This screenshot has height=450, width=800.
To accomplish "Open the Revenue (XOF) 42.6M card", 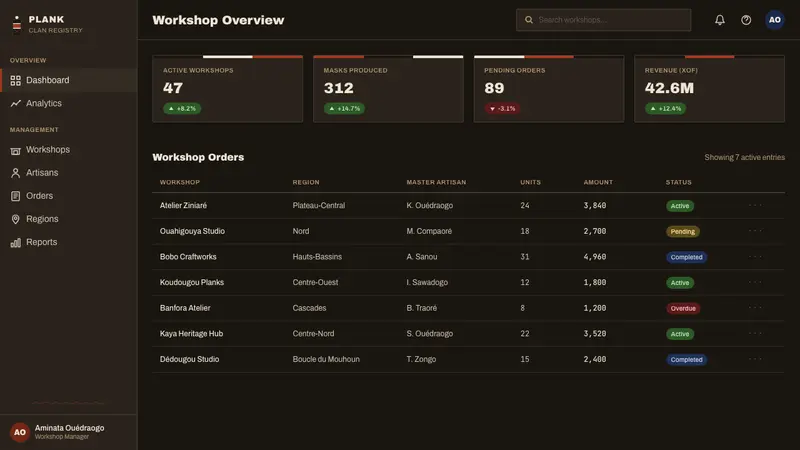I will (710, 89).
